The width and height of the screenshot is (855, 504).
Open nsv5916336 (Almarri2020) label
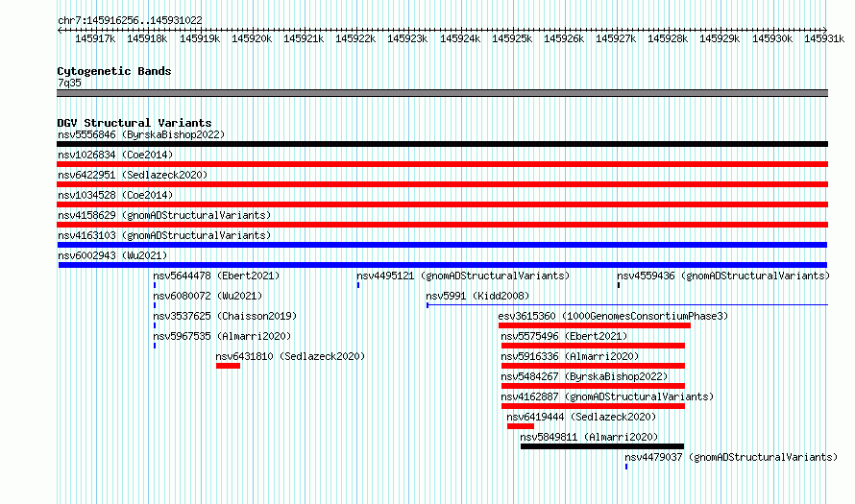point(570,356)
